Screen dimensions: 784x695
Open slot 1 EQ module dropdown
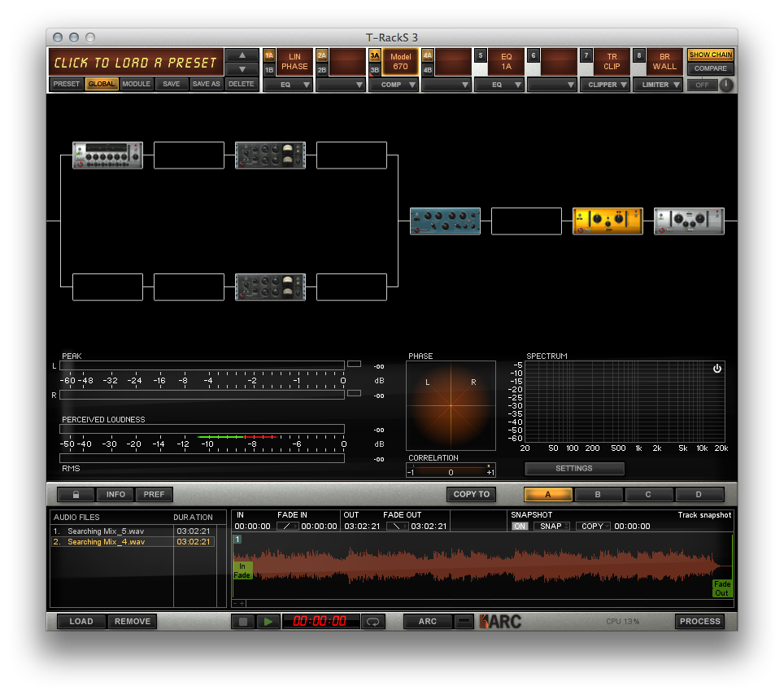click(x=288, y=85)
